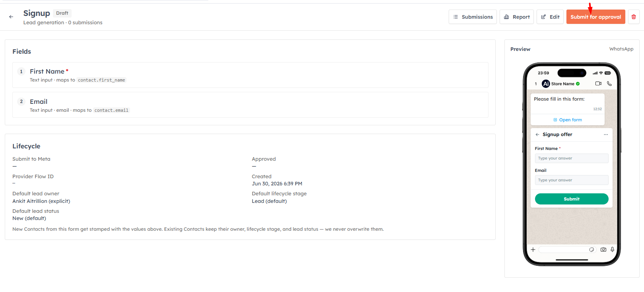Click the preview video call icon
644x292 pixels.
pos(598,84)
